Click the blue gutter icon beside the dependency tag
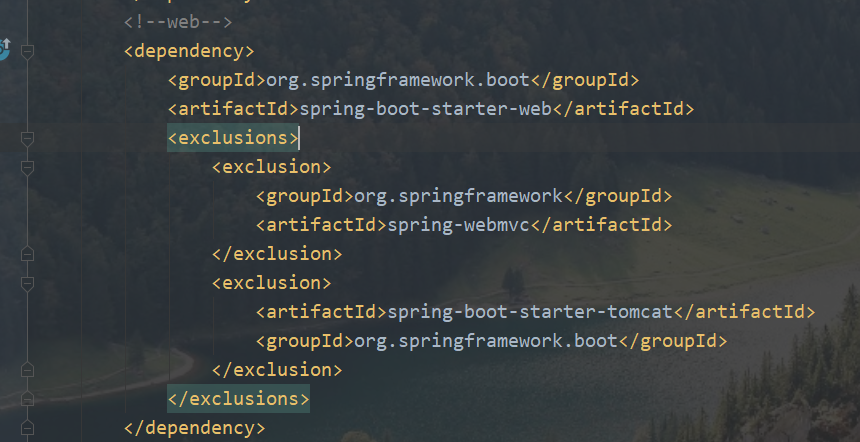Image resolution: width=860 pixels, height=442 pixels. (x=4, y=49)
